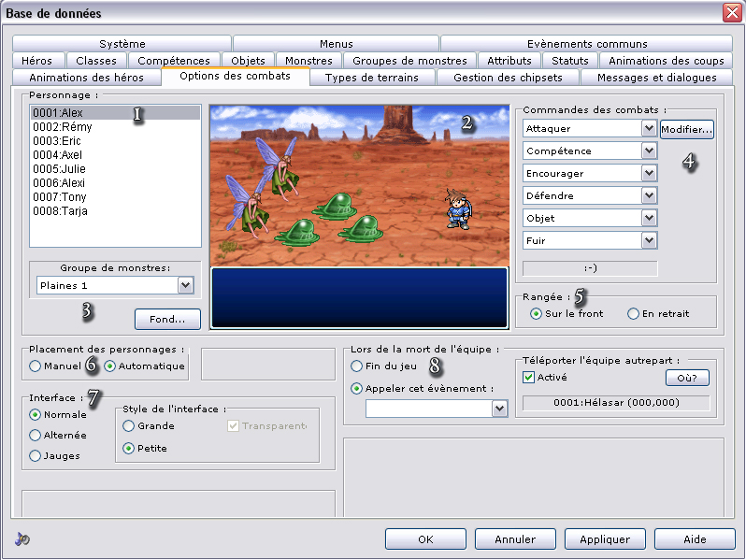Expand the Fuir command dropdown
The height and width of the screenshot is (560, 746).
649,240
